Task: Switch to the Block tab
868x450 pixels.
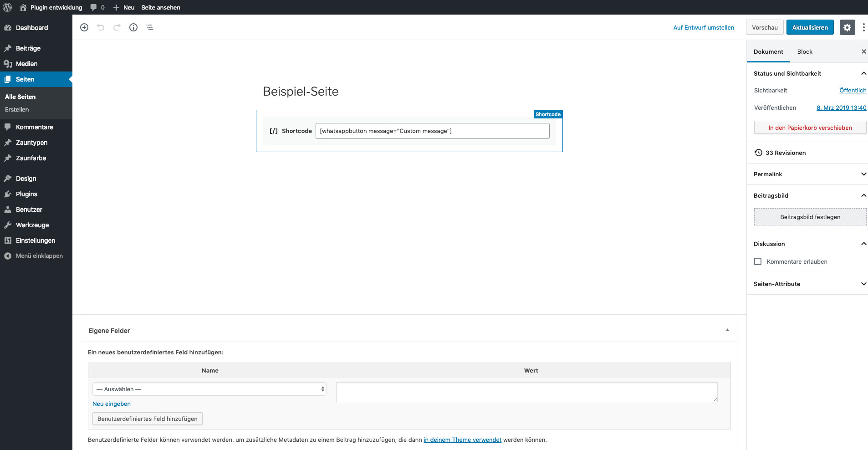Action: coord(805,51)
